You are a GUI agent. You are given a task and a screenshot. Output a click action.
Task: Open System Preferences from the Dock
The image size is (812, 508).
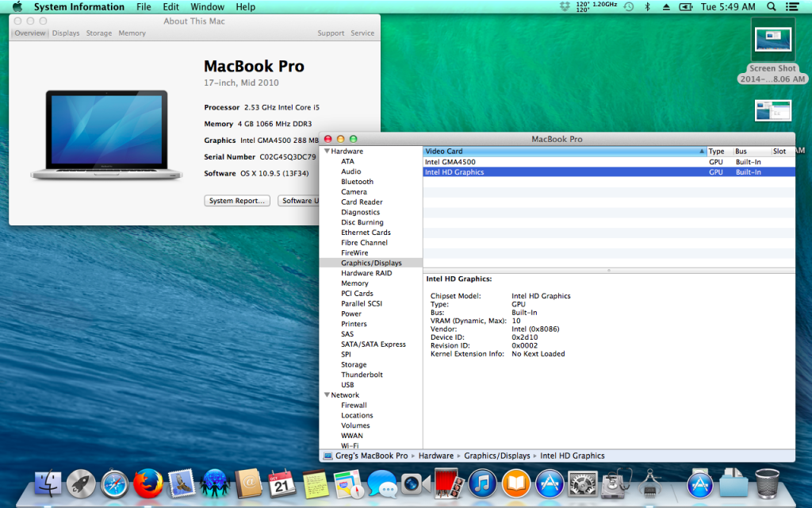583,484
